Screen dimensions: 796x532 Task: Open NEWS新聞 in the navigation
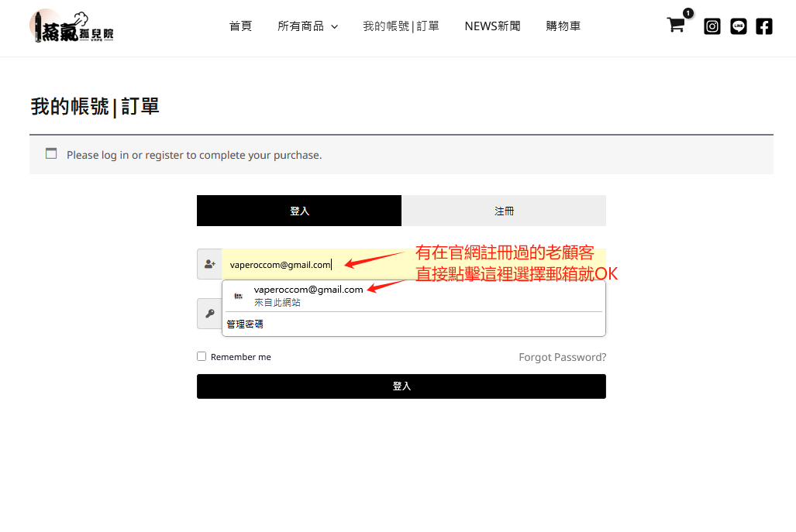click(x=492, y=26)
